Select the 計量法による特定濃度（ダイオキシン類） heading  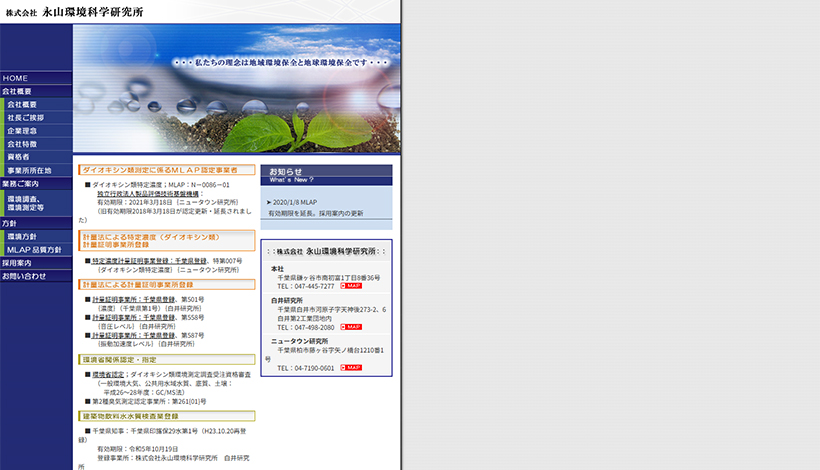pyautogui.click(x=167, y=240)
